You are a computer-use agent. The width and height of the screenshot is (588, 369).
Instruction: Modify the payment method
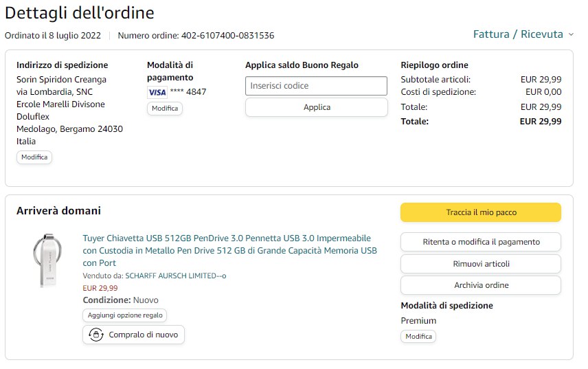point(165,109)
